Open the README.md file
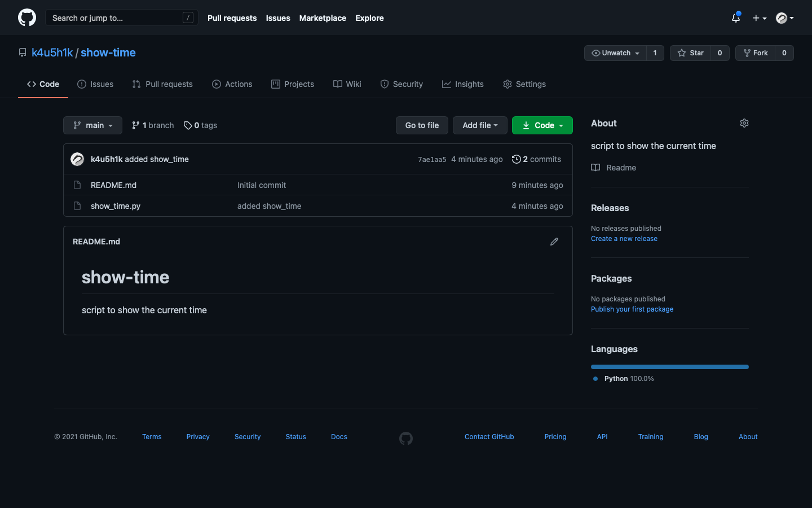The width and height of the screenshot is (812, 508). point(113,185)
